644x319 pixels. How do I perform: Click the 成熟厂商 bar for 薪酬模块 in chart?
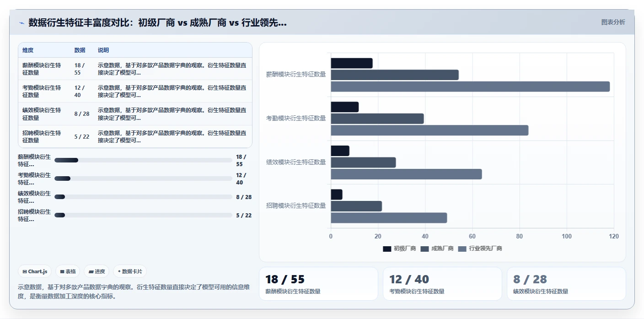[395, 75]
